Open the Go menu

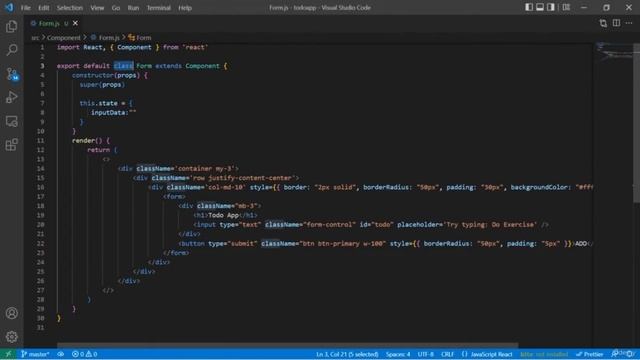pos(116,8)
